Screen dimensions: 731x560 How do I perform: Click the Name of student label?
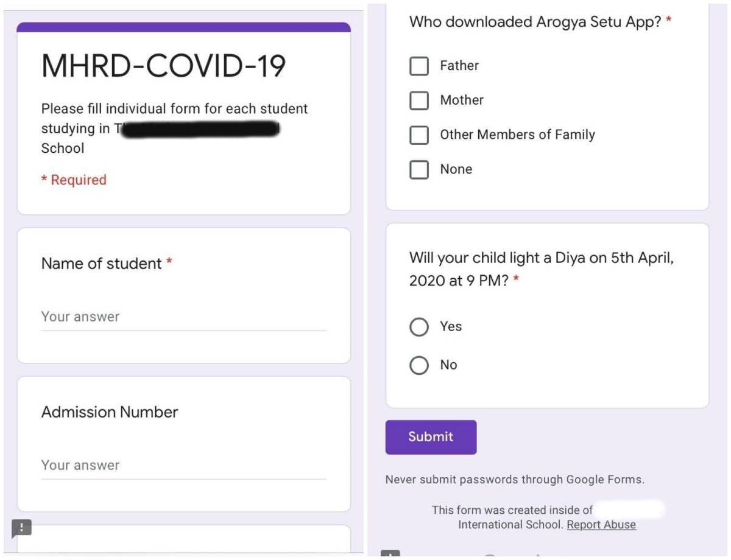pos(102,264)
